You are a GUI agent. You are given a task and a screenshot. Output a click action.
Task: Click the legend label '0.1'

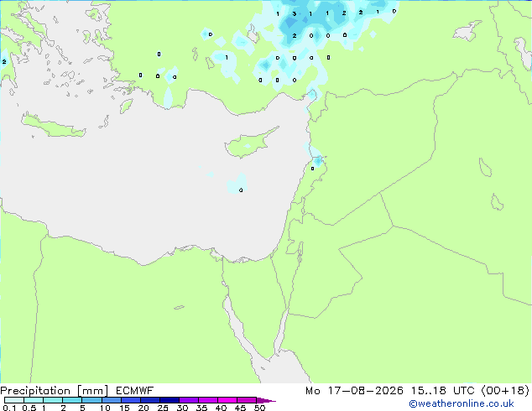(x=9, y=408)
